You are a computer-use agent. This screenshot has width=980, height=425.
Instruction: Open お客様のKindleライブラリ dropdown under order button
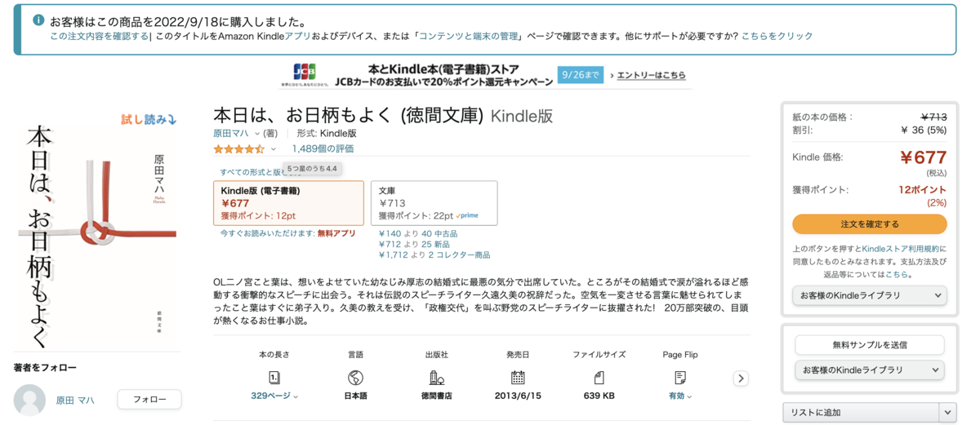[x=870, y=295]
